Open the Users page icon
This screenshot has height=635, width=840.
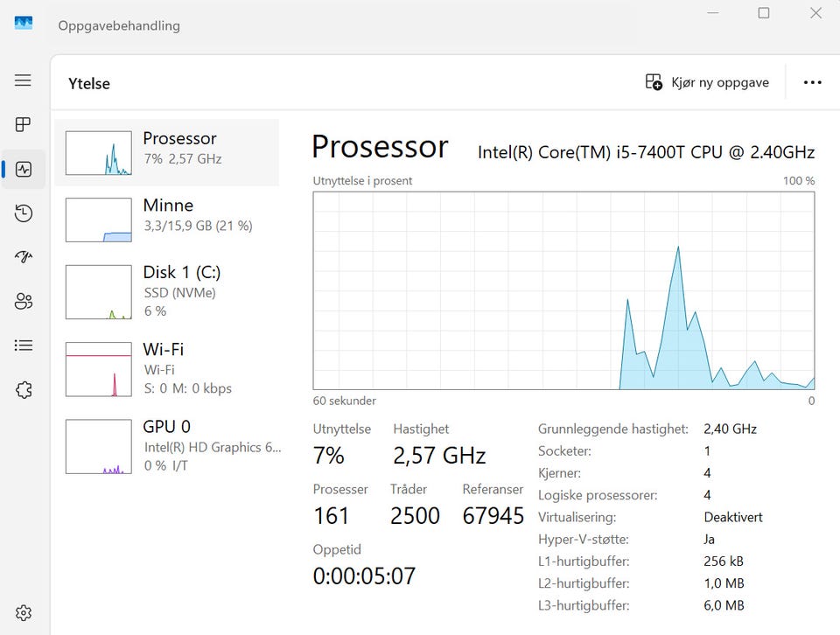click(23, 302)
